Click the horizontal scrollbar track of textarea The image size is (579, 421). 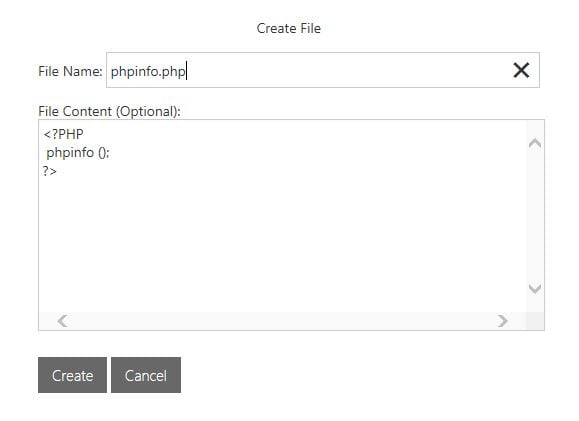tap(282, 321)
